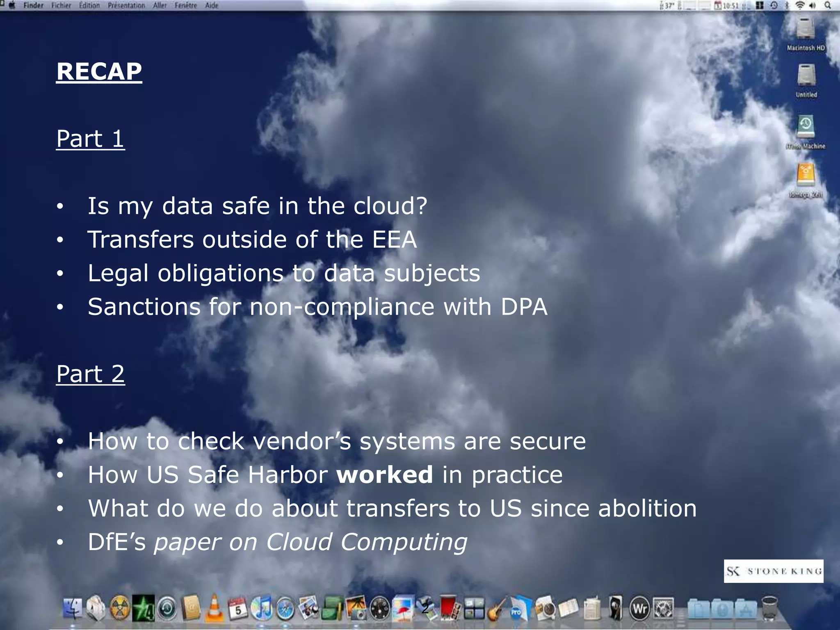Open the orange Iomega external drive
840x630 pixels.
pos(806,181)
